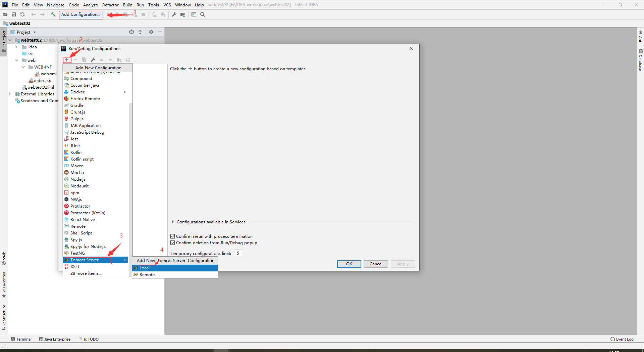Hide the Project panel with minus icon
The width and height of the screenshot is (644, 352).
160,32
